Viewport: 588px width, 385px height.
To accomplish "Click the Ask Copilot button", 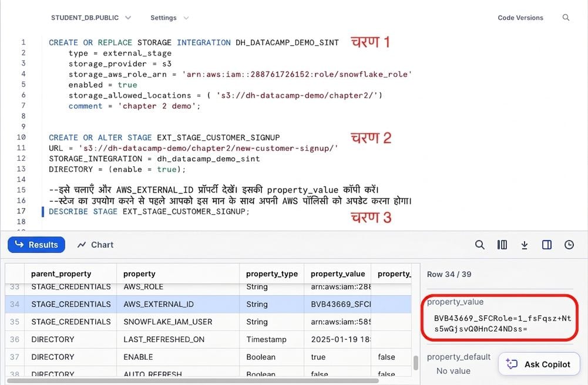I will 539,364.
